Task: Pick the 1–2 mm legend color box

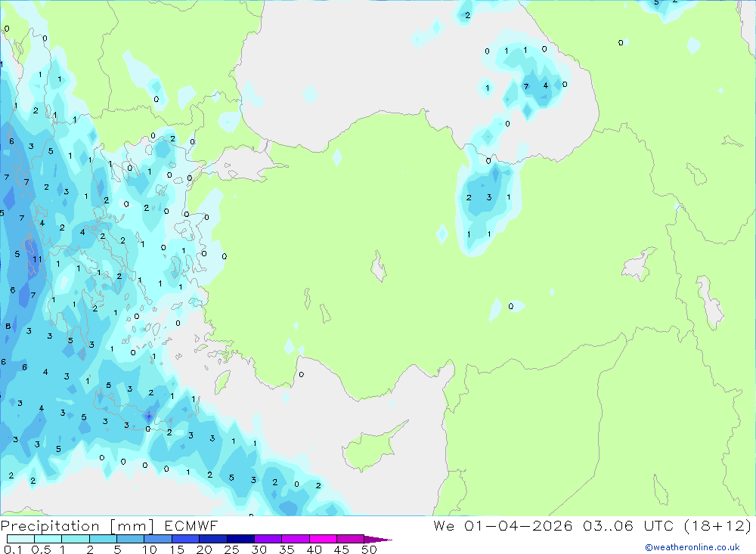Action: [x=76, y=539]
